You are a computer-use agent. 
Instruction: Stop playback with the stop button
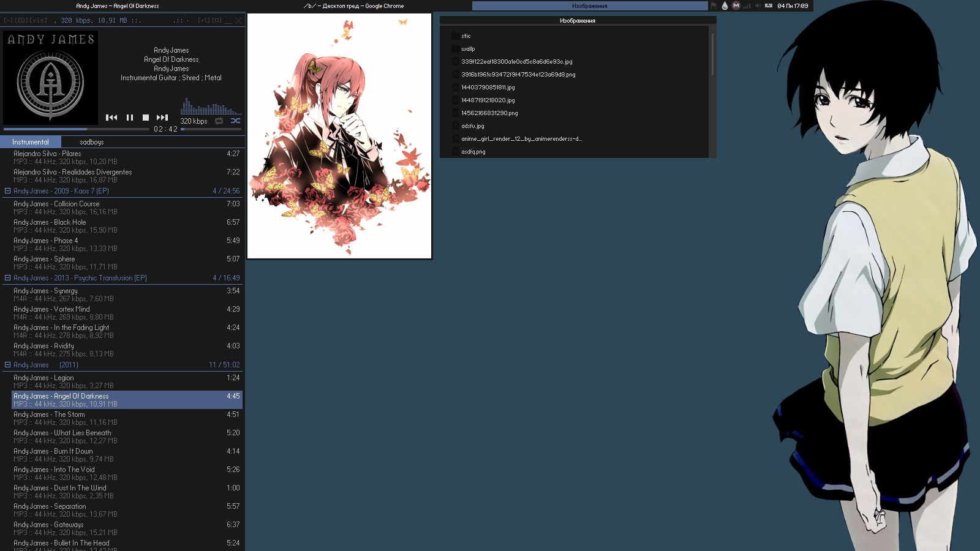(x=146, y=118)
